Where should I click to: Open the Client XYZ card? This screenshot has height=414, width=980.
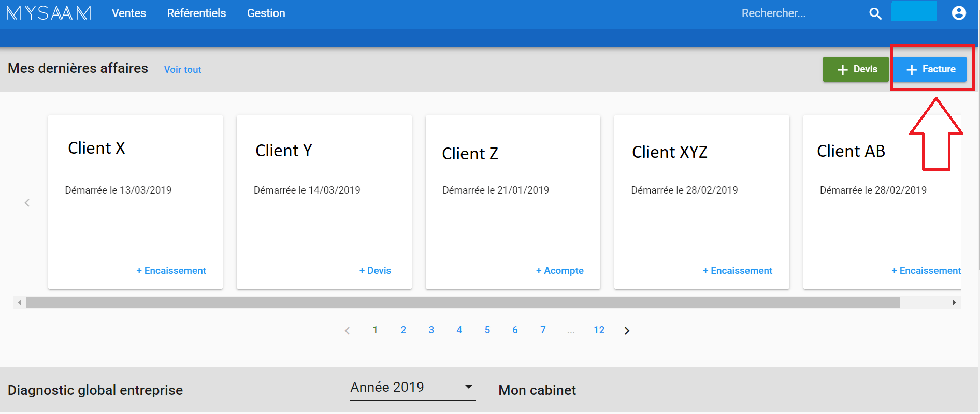(x=702, y=202)
